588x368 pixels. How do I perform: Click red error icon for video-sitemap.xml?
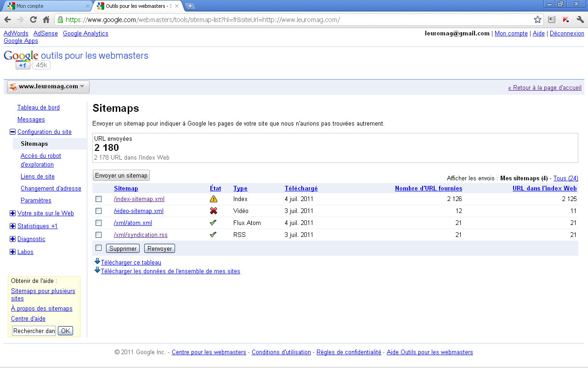214,211
